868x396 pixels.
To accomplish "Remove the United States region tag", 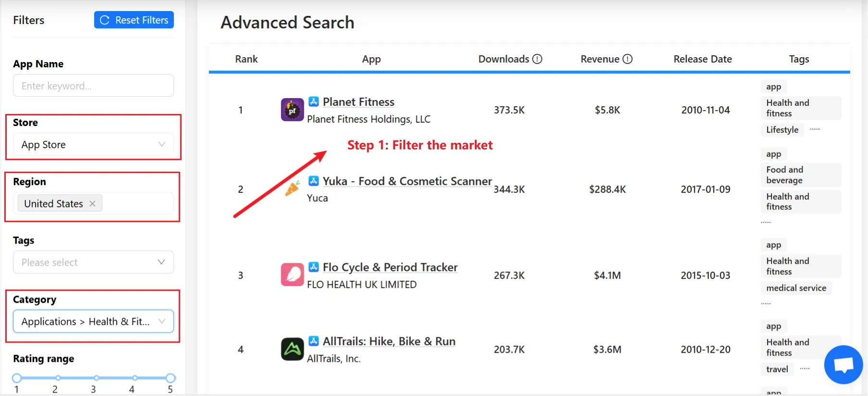I will [92, 203].
